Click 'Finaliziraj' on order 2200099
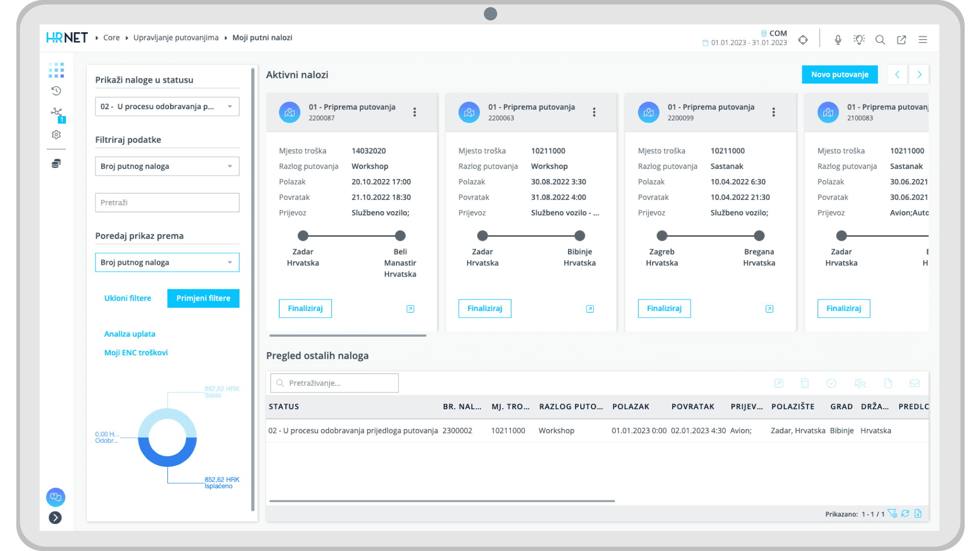980x551 pixels. (x=664, y=309)
